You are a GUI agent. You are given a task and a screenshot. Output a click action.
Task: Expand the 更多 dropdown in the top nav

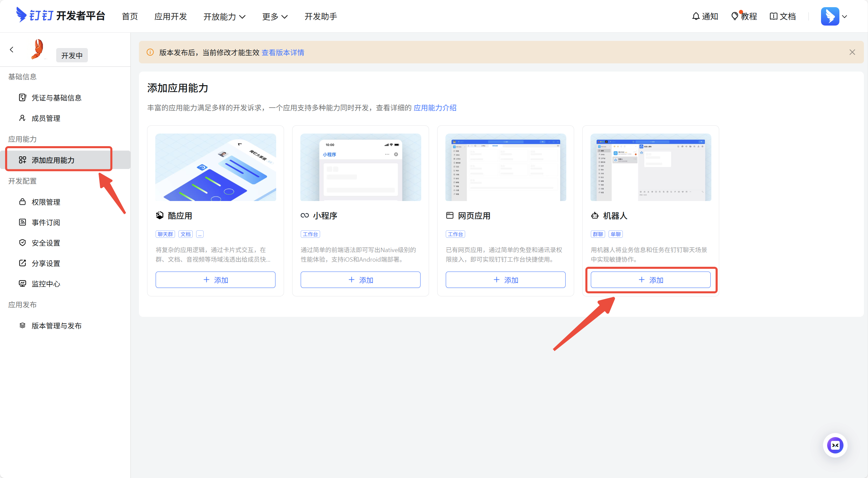pos(275,17)
